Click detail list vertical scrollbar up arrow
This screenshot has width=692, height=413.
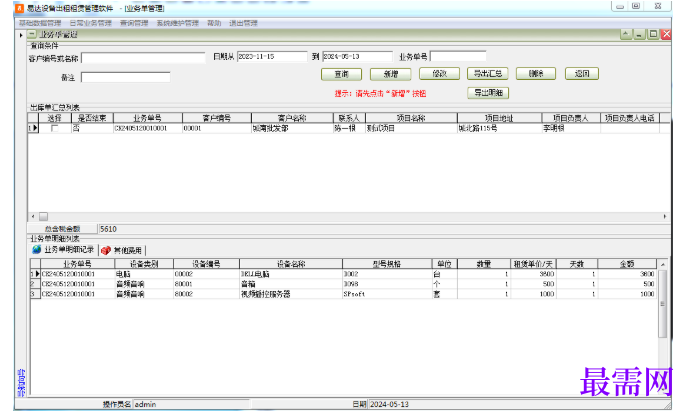[x=662, y=264]
